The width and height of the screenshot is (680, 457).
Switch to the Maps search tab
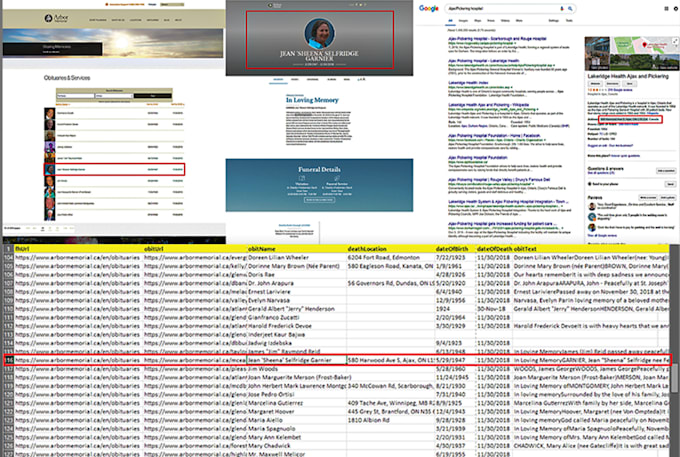coord(477,20)
